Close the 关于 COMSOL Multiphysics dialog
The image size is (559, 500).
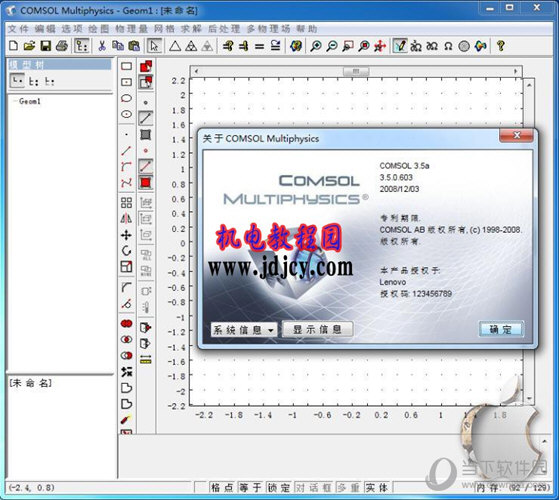(x=517, y=135)
